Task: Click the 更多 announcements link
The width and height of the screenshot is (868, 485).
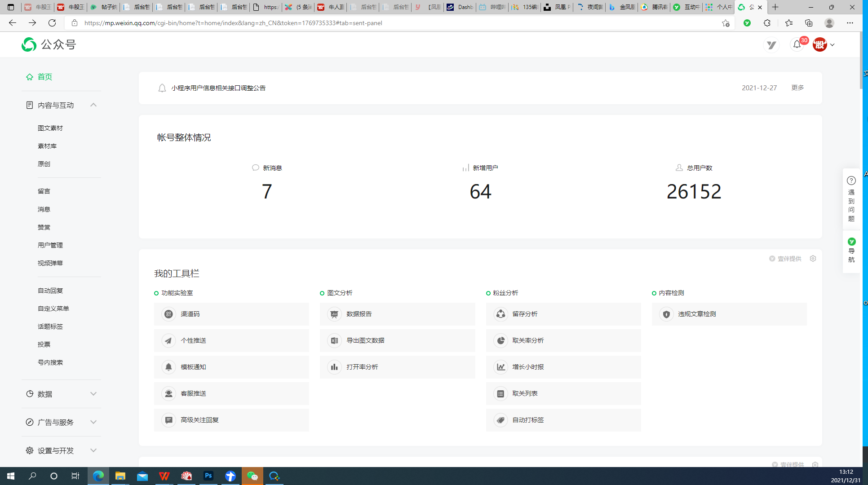Action: [x=797, y=88]
